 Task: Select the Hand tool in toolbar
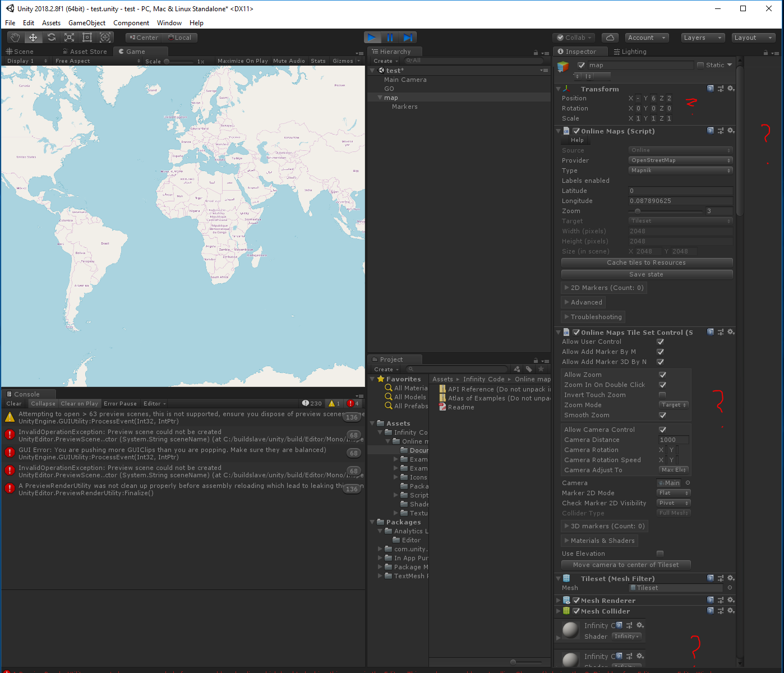coord(16,38)
